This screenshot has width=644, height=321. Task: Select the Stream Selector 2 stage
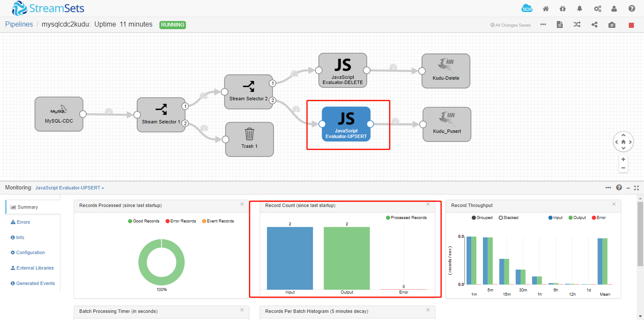coord(249,92)
